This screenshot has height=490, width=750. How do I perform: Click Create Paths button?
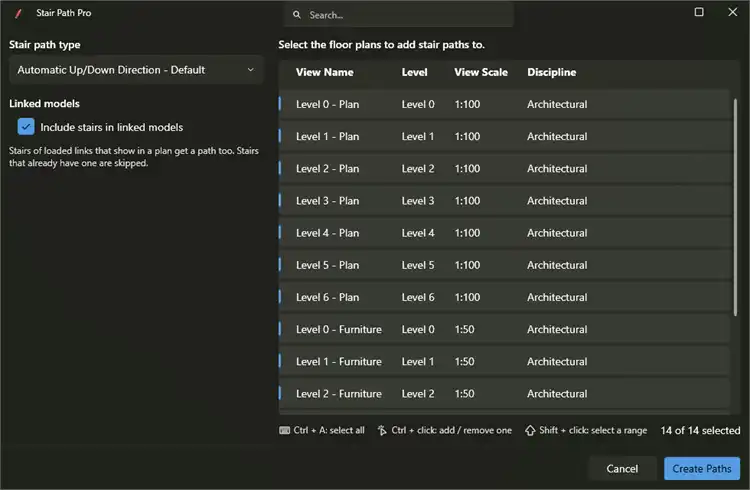[x=702, y=468]
